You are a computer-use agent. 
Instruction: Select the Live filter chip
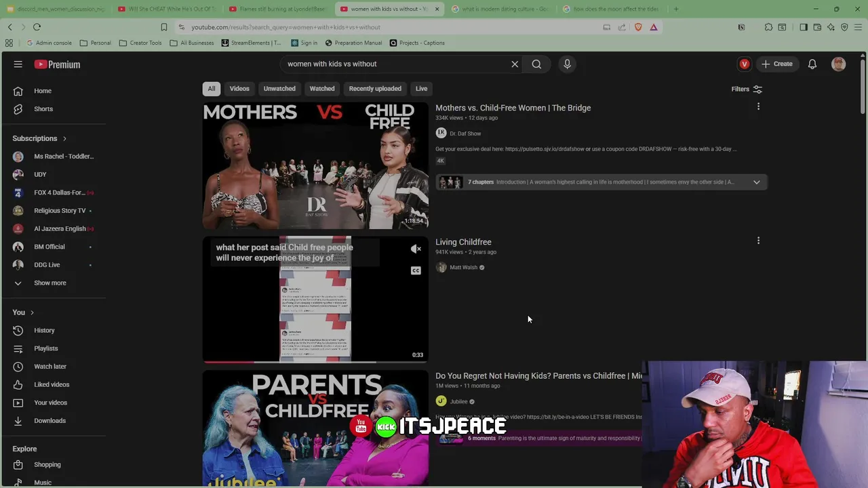click(421, 89)
